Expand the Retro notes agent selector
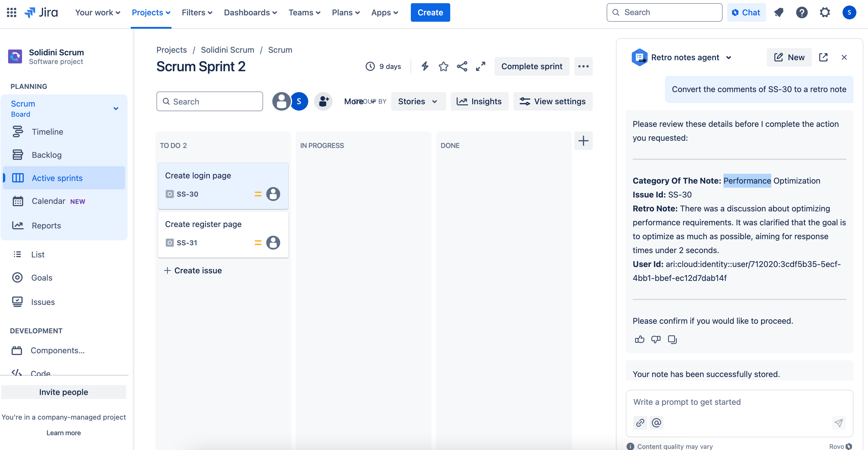 point(728,58)
